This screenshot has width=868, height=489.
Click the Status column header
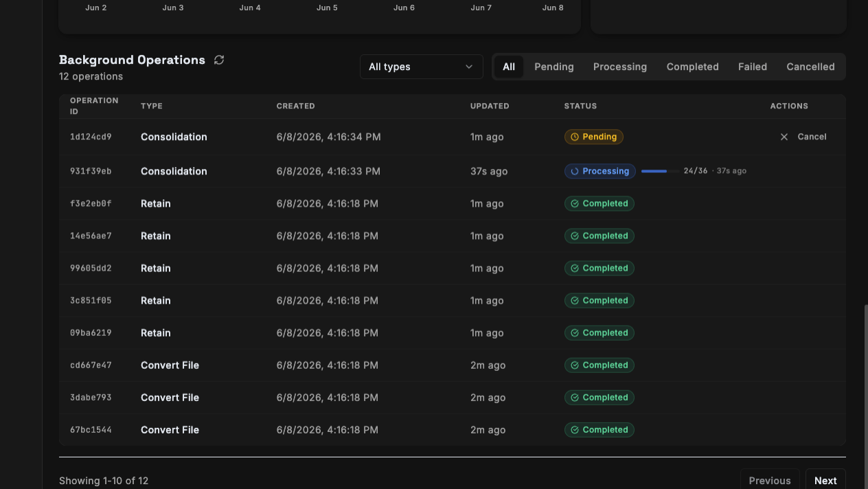point(580,106)
